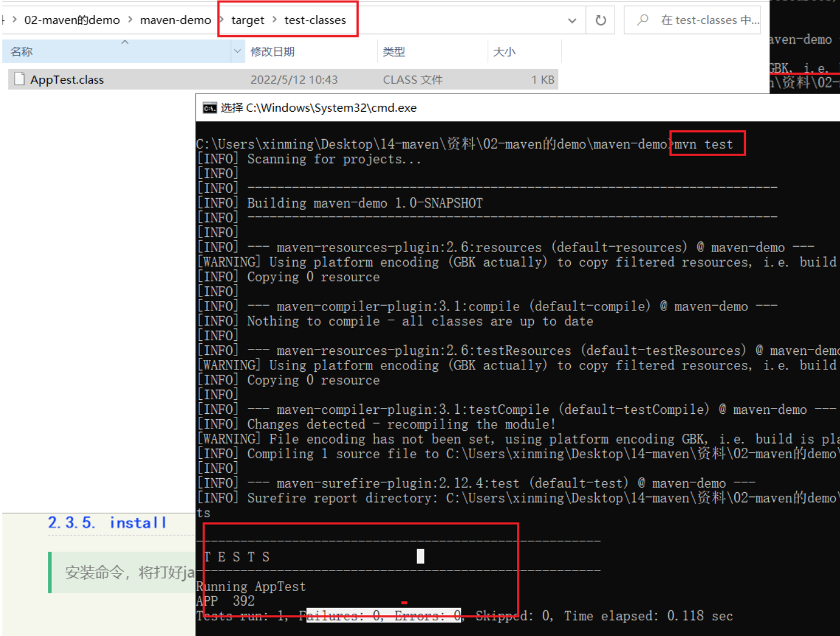Click the 1 KB size cell

[x=543, y=79]
